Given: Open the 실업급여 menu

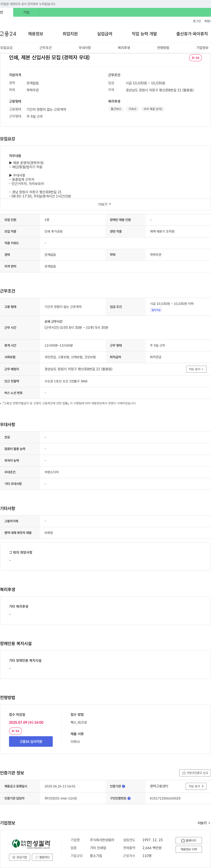Looking at the screenshot, I should pos(104,34).
